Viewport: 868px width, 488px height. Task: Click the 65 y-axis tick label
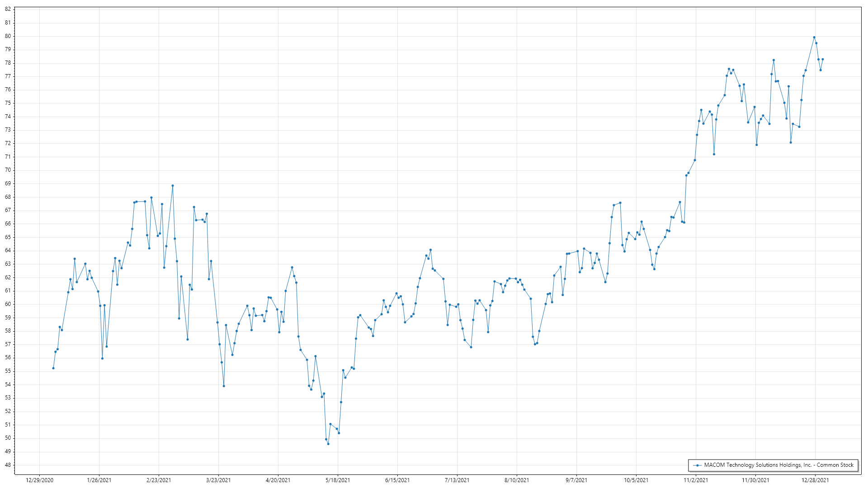[x=8, y=237]
